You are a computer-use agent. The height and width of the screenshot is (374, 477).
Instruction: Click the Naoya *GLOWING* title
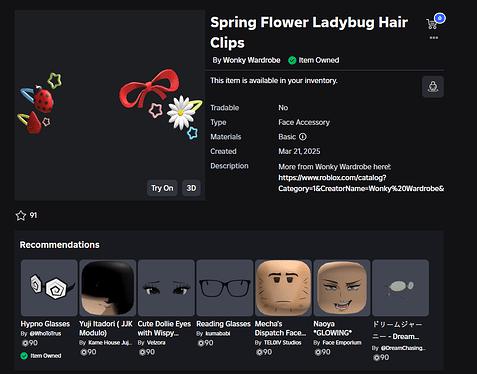333,328
